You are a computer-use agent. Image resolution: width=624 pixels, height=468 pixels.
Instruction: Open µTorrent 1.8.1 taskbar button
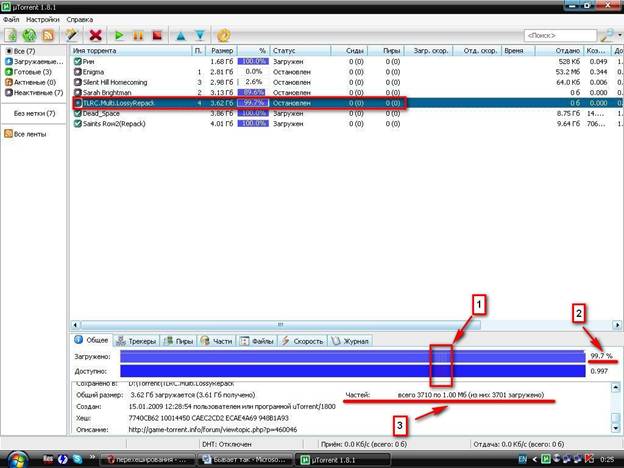point(342,460)
